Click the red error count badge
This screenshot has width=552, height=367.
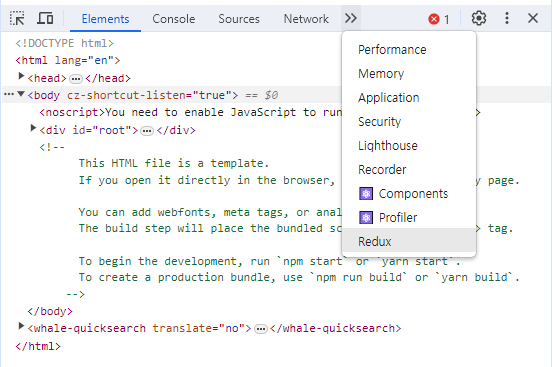(x=439, y=19)
